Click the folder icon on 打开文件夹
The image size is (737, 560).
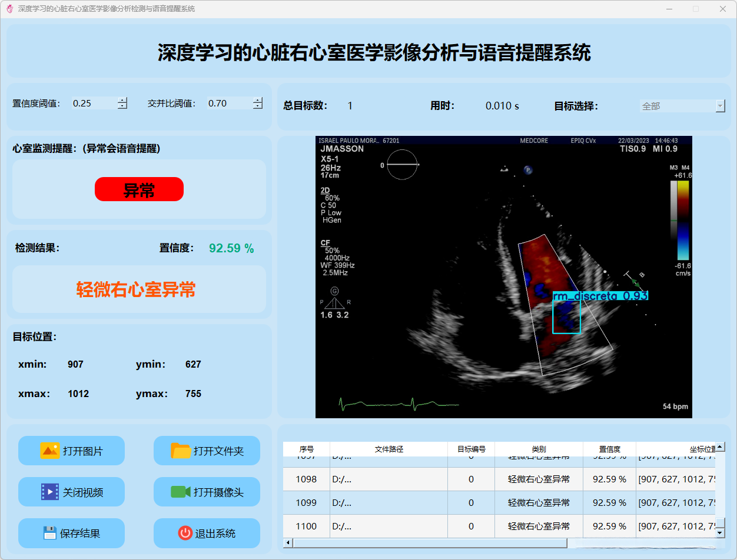181,451
